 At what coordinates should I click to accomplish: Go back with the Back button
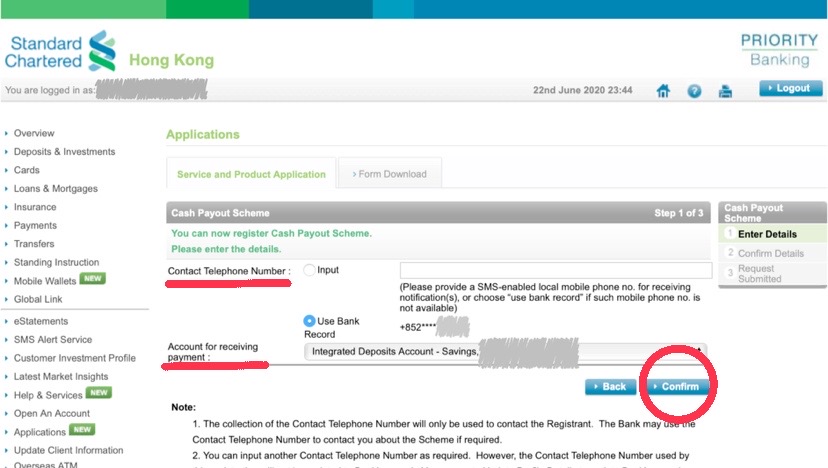coord(610,387)
